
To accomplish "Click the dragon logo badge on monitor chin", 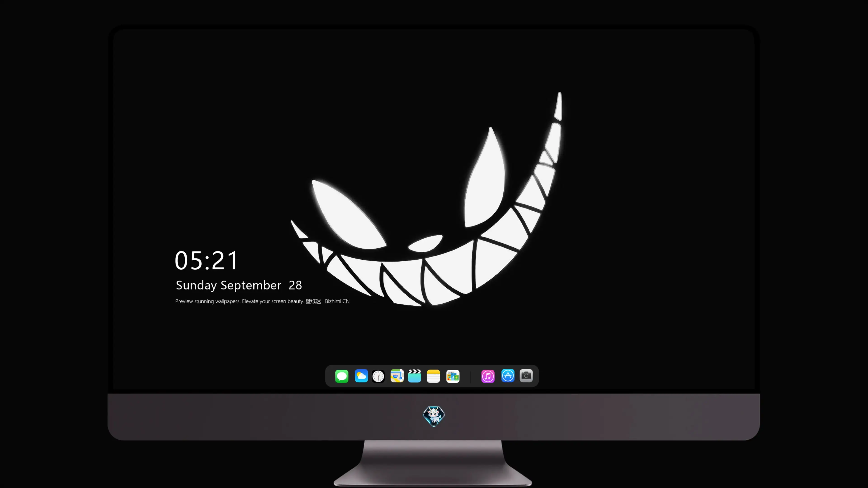I will coord(434,416).
